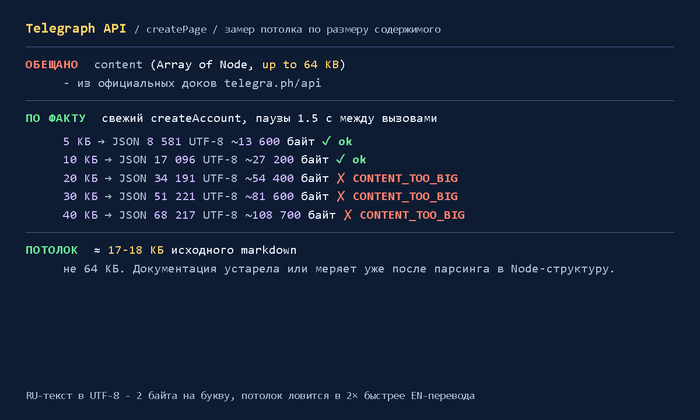Screen dimensions: 700x420
Task: Click 'content (Array of Node' text
Action: tap(171, 65)
